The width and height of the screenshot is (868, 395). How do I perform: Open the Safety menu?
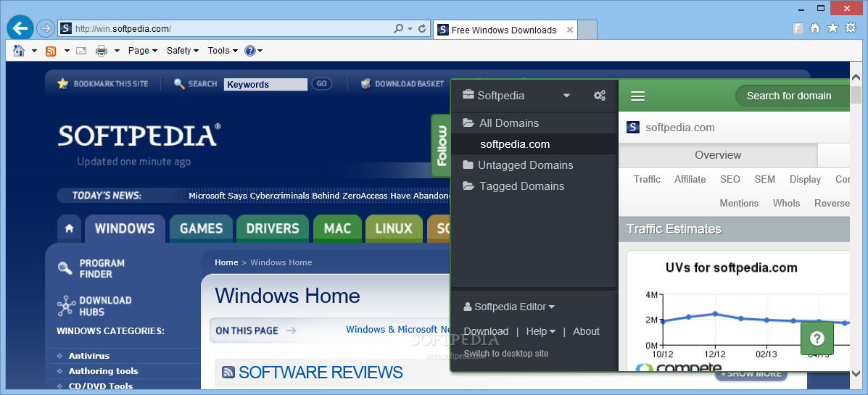[x=183, y=50]
